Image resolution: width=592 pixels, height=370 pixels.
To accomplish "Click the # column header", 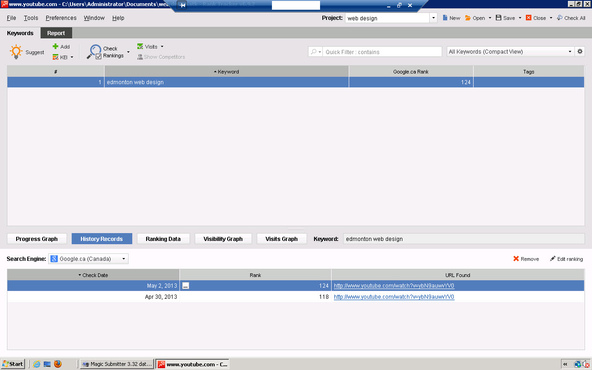I will (x=56, y=71).
